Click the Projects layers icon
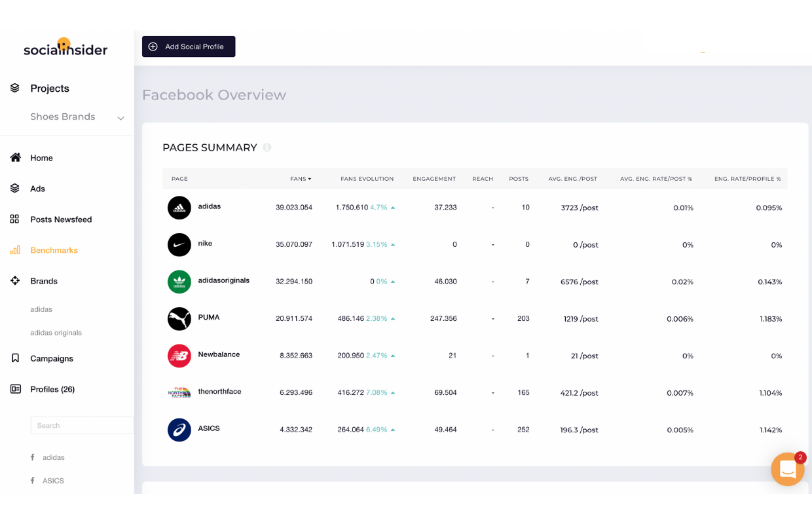The width and height of the screenshot is (812, 524). 15,88
